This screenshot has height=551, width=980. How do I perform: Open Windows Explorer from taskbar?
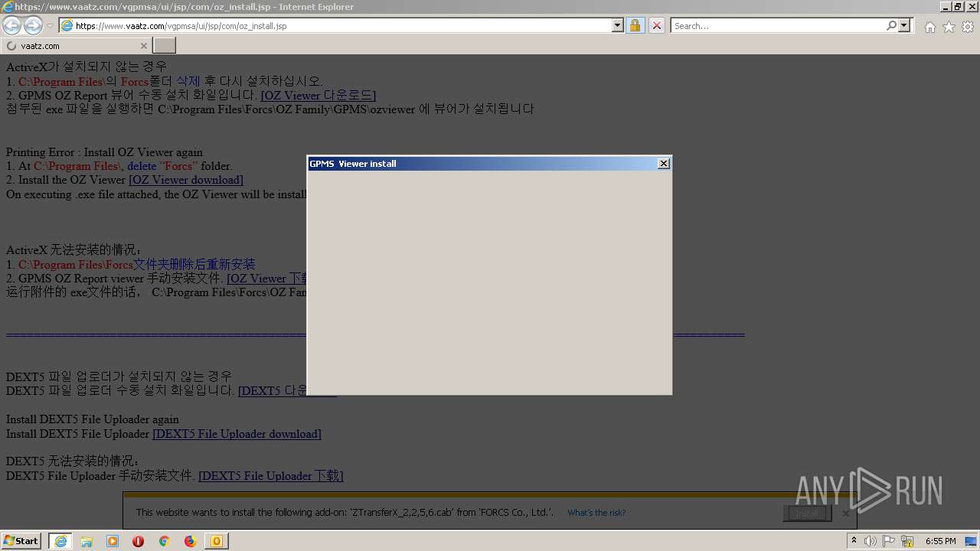87,541
